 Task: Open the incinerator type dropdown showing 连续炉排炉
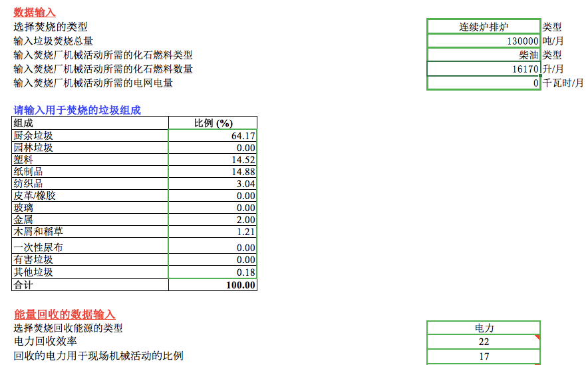[483, 27]
